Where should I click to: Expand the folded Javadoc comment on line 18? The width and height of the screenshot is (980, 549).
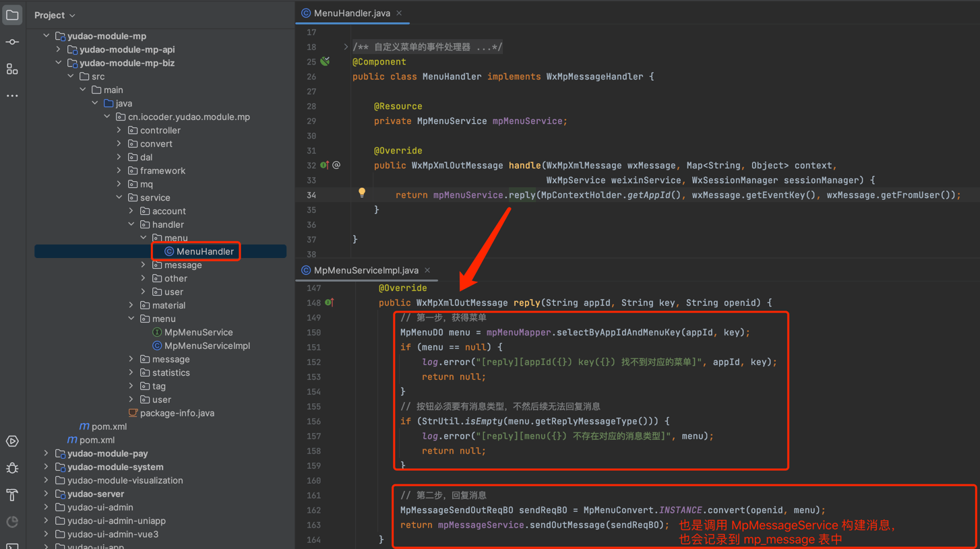(x=346, y=46)
